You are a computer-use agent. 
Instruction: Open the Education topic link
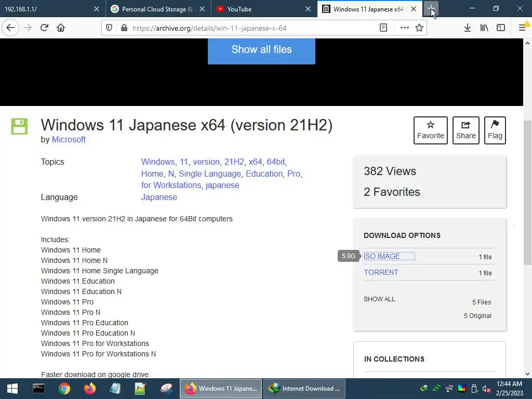(264, 174)
